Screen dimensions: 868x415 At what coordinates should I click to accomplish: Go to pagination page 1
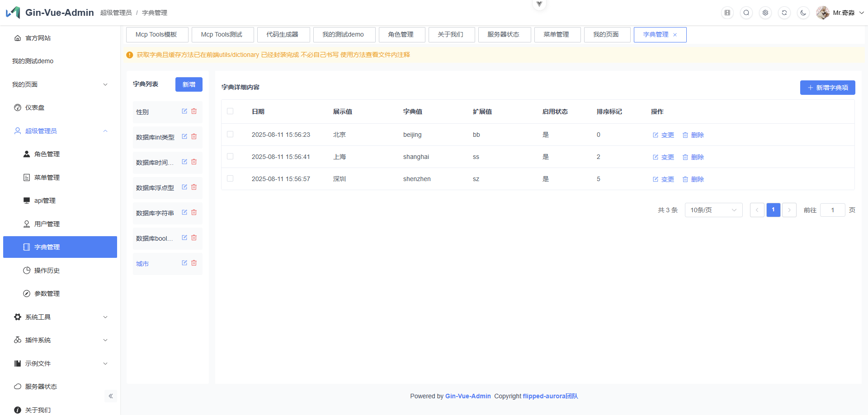coord(773,210)
